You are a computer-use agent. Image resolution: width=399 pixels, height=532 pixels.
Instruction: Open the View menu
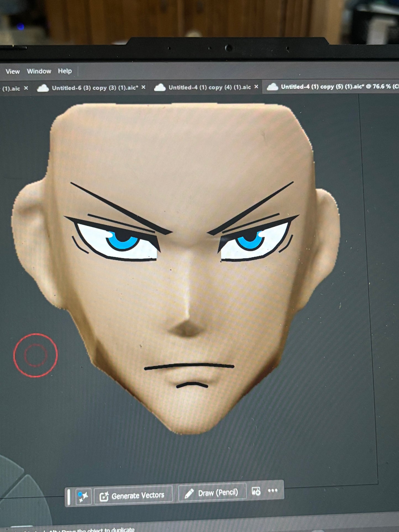click(x=13, y=72)
